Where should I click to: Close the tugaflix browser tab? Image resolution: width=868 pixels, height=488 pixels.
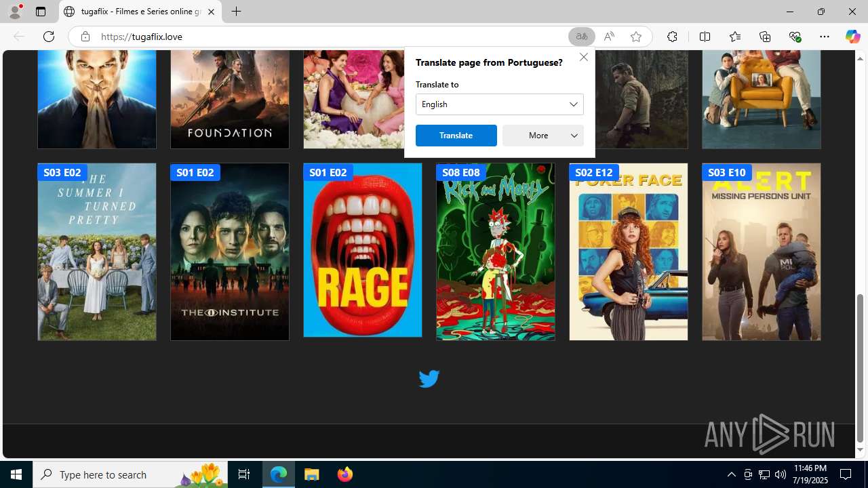pos(211,12)
